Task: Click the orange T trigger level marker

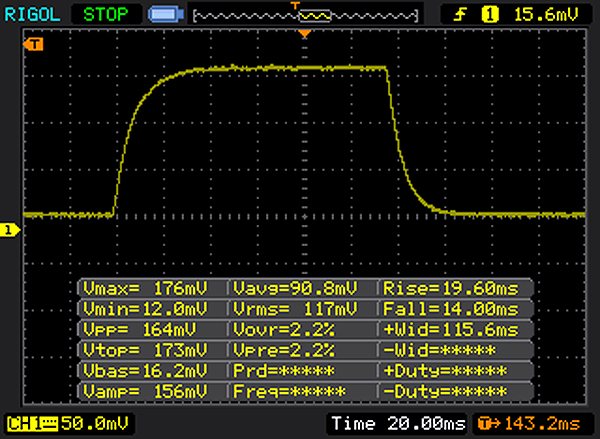Action: pyautogui.click(x=33, y=44)
